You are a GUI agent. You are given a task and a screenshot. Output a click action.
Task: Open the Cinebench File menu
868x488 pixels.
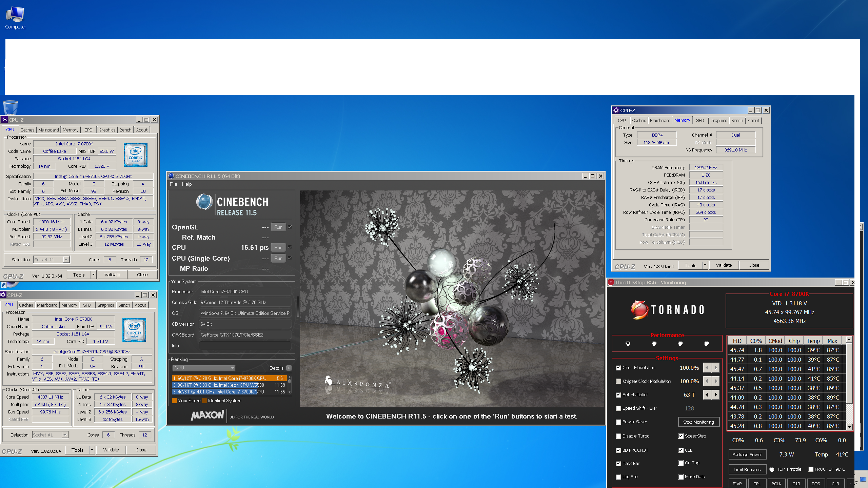click(x=173, y=184)
